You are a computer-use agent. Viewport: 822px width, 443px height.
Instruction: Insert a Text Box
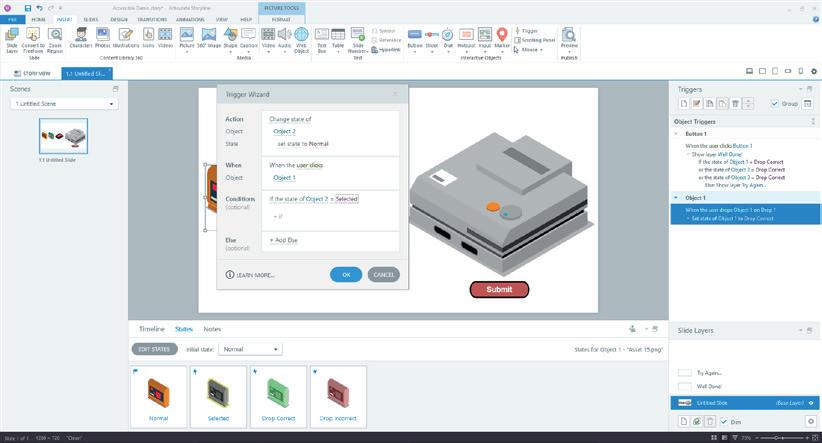322,40
